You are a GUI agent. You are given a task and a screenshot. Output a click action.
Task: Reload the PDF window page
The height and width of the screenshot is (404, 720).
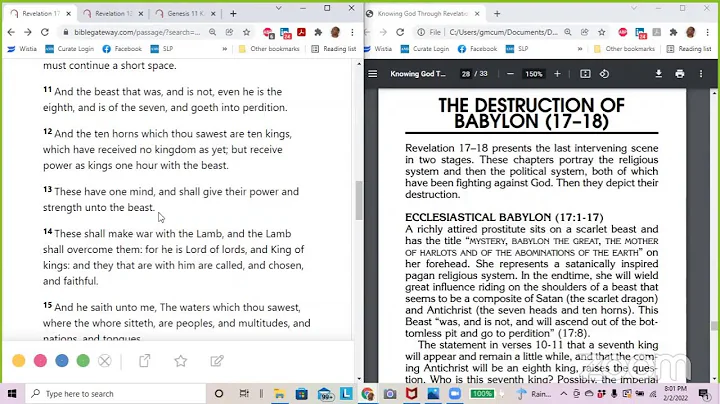400,32
